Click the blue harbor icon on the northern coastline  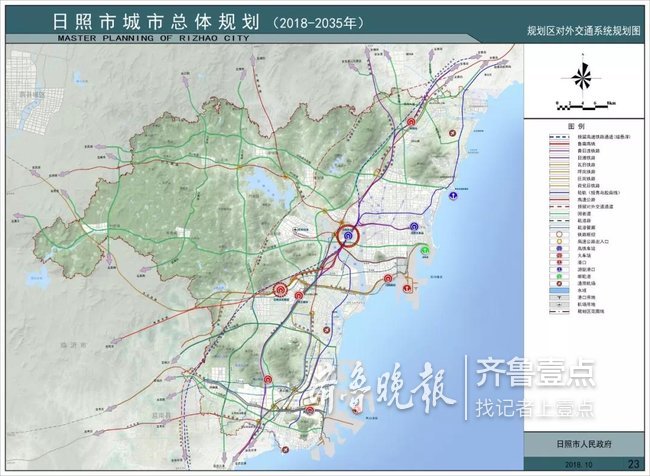pyautogui.click(x=453, y=196)
